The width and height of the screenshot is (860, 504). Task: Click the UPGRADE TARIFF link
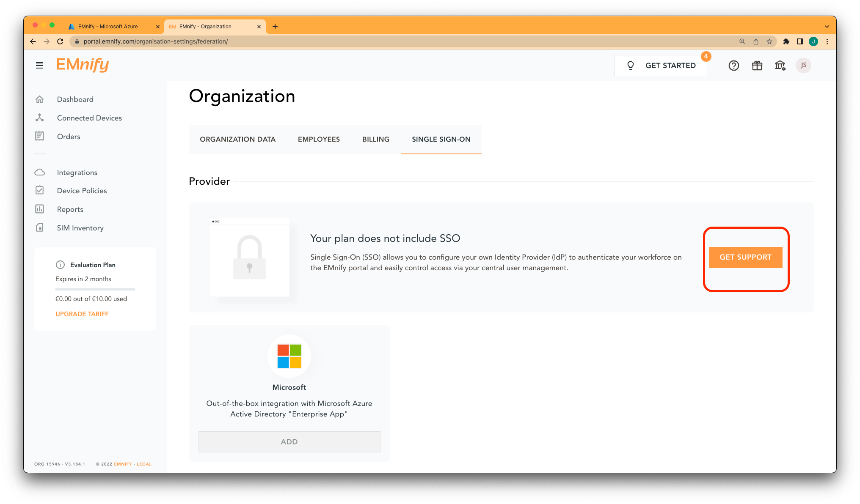pos(82,314)
